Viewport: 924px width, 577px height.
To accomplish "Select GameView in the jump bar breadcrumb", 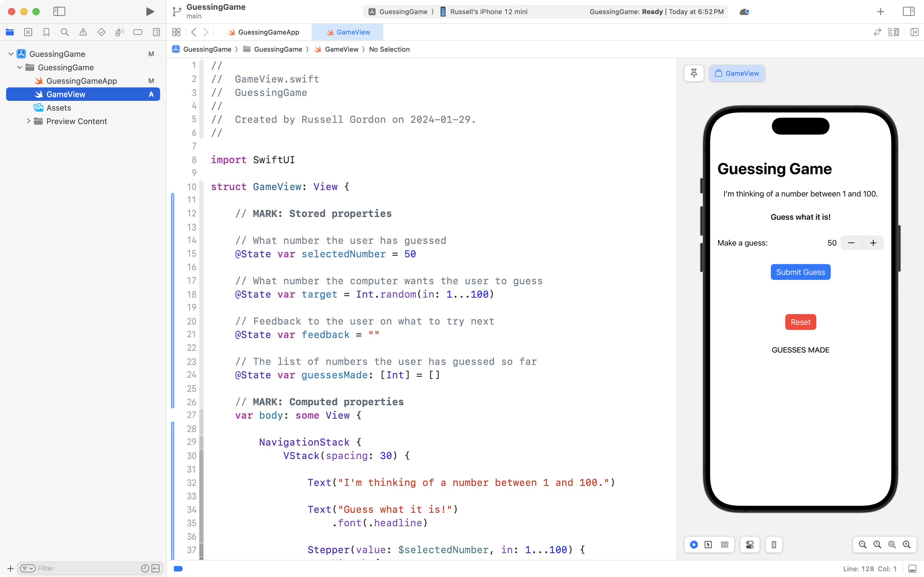I will click(x=341, y=49).
